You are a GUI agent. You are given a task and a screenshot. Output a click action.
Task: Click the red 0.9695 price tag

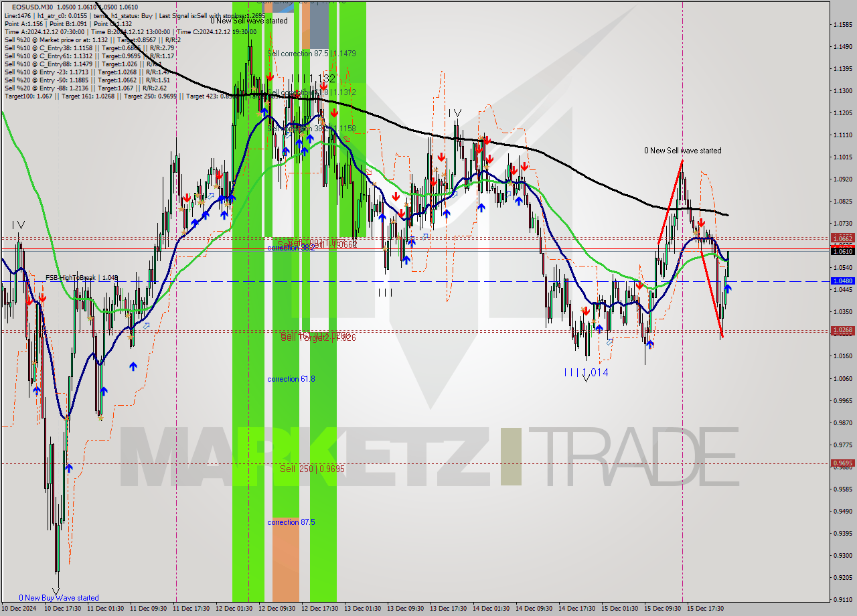[842, 463]
